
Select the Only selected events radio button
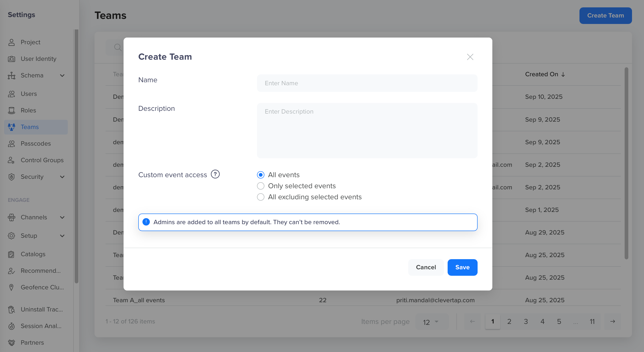click(260, 186)
